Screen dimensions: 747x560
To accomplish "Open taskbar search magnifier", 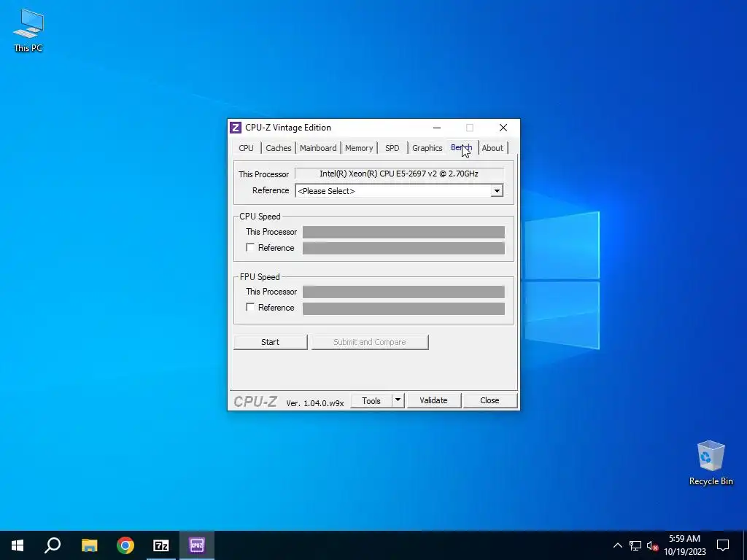I will [x=53, y=545].
